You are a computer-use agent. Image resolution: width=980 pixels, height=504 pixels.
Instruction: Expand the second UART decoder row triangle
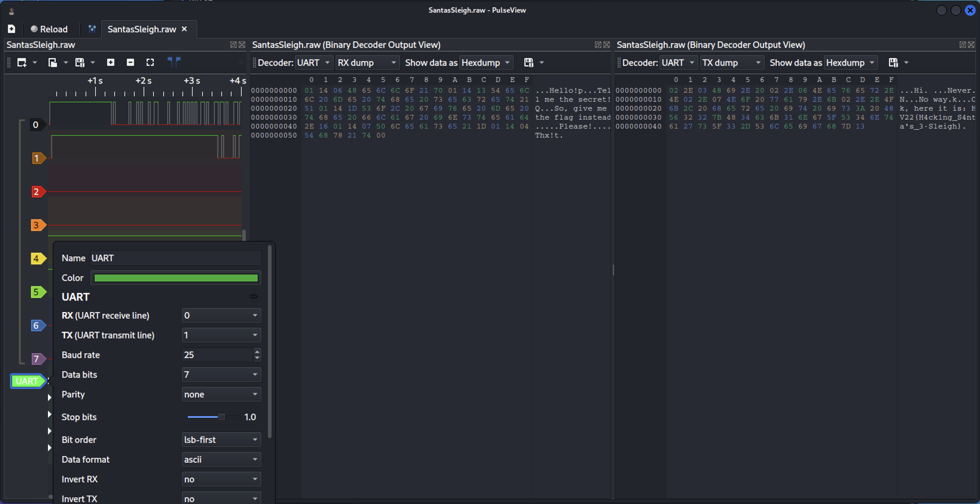(x=49, y=414)
